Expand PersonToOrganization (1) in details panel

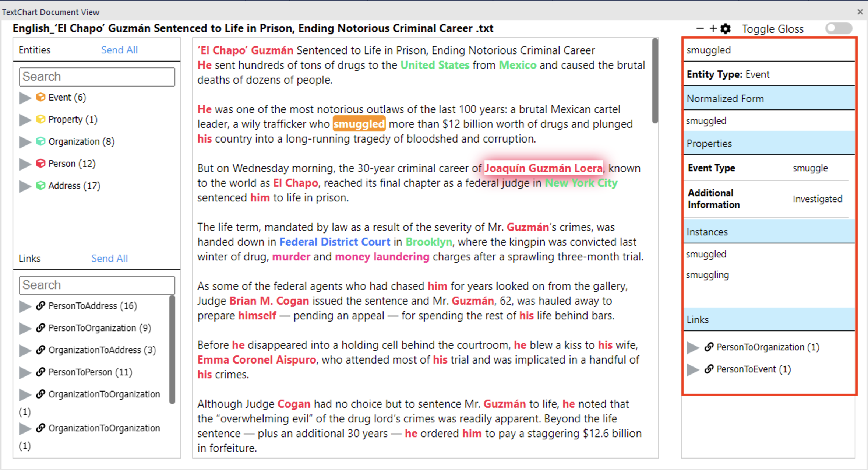[693, 347]
